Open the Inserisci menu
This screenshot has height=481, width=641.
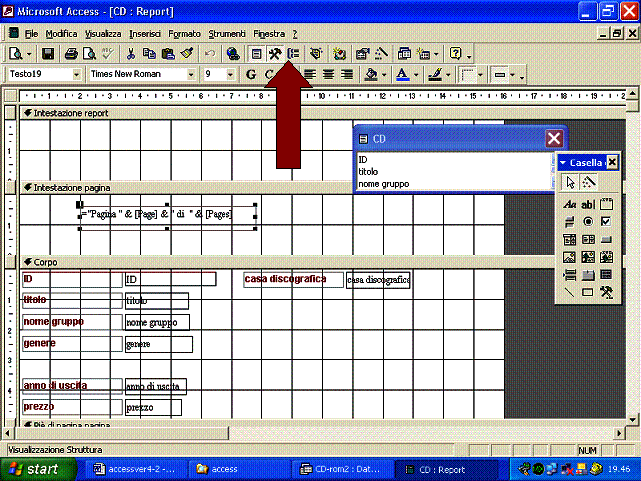pyautogui.click(x=145, y=34)
